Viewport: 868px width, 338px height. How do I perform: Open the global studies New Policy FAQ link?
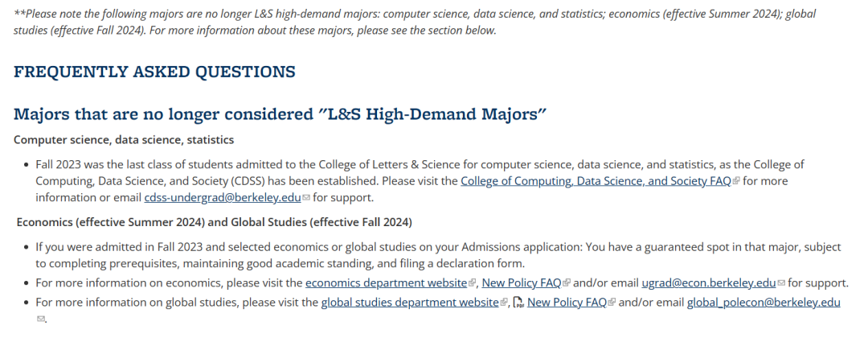coord(567,303)
